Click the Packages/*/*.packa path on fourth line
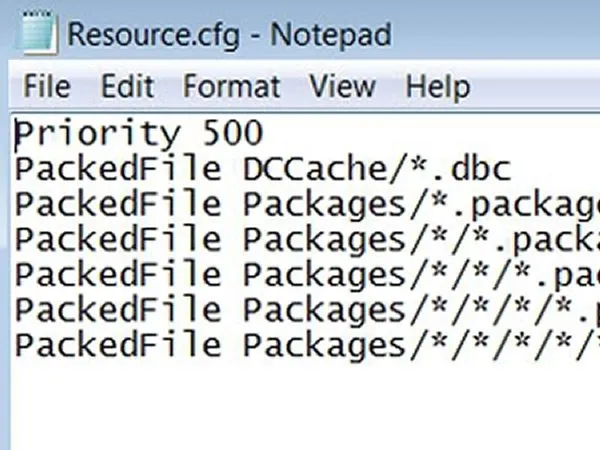Image resolution: width=600 pixels, height=450 pixels. (x=421, y=240)
